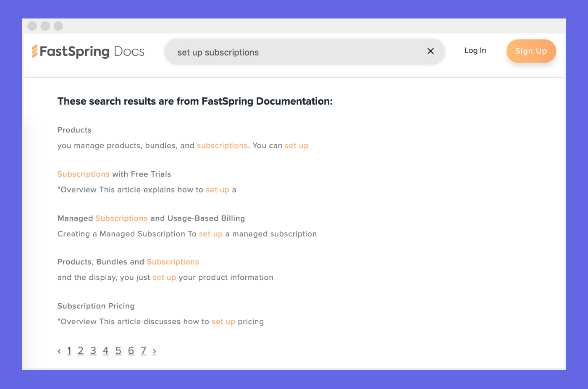Click the previous page chevron in pagination
The width and height of the screenshot is (588, 389).
tap(59, 351)
